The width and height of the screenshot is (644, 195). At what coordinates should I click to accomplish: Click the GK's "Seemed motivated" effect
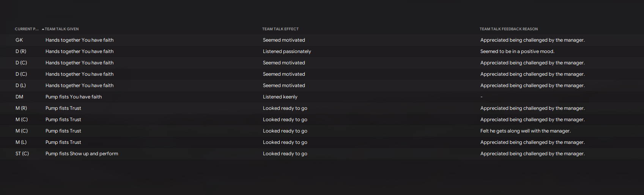(x=284, y=40)
